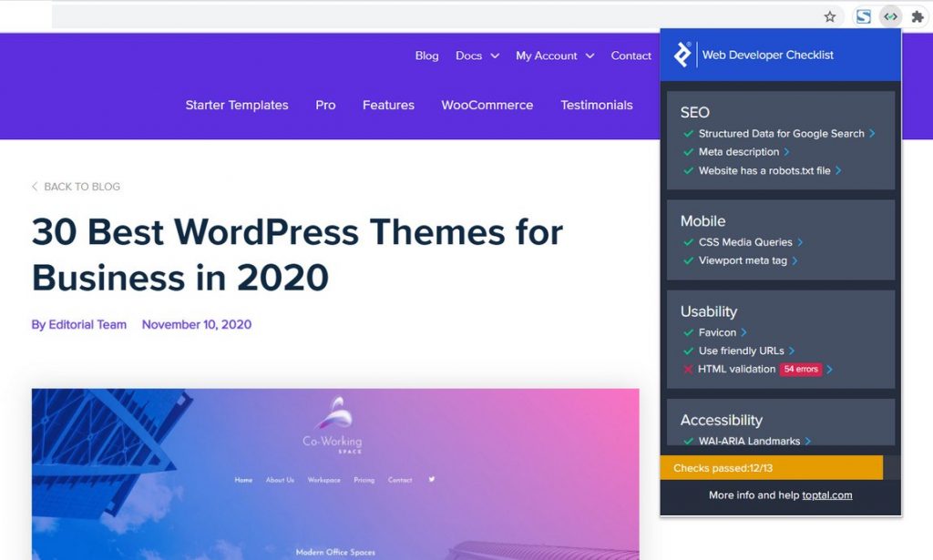The width and height of the screenshot is (933, 560).
Task: Click the red 54 errors badge
Action: coord(802,369)
